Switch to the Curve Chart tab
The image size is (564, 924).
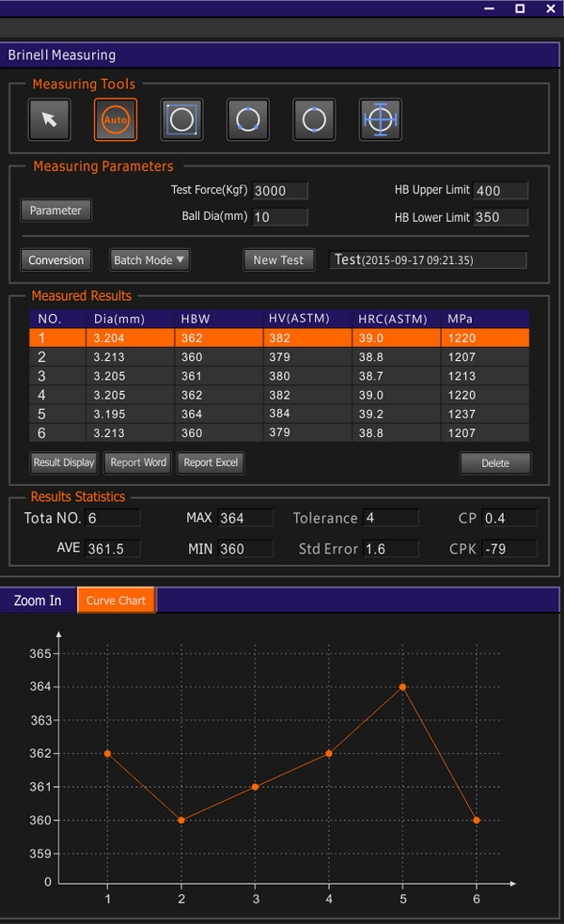[x=117, y=601]
